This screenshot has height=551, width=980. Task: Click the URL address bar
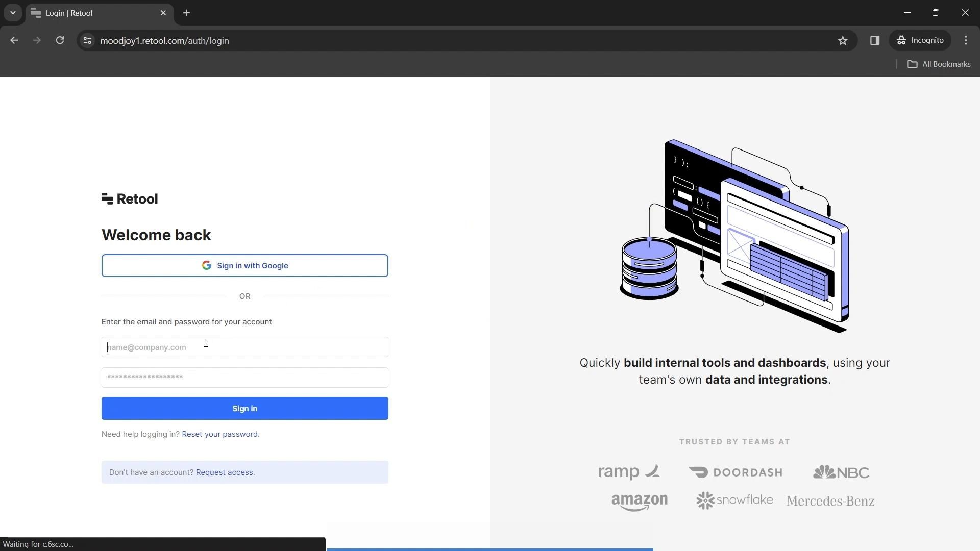pos(408,40)
